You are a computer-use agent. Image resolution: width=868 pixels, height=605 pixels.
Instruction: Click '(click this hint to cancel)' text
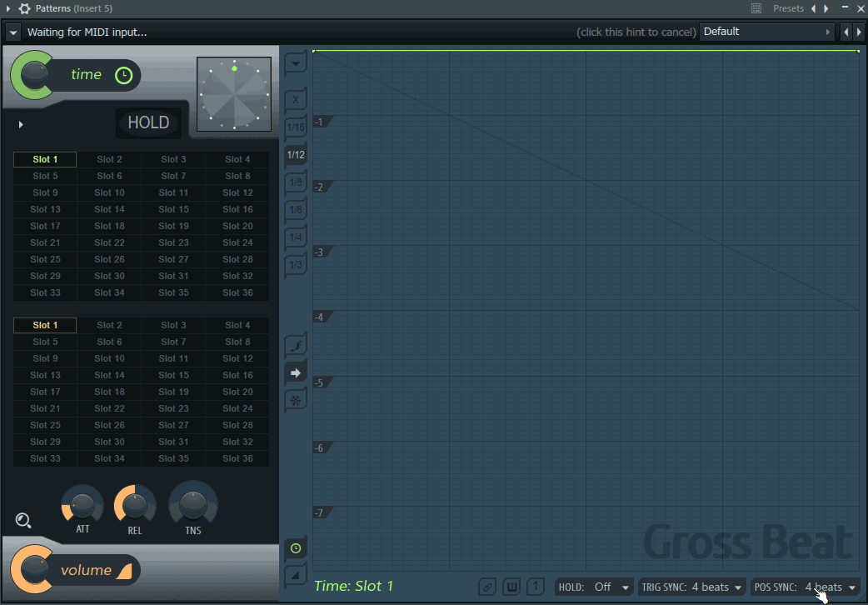coord(636,32)
